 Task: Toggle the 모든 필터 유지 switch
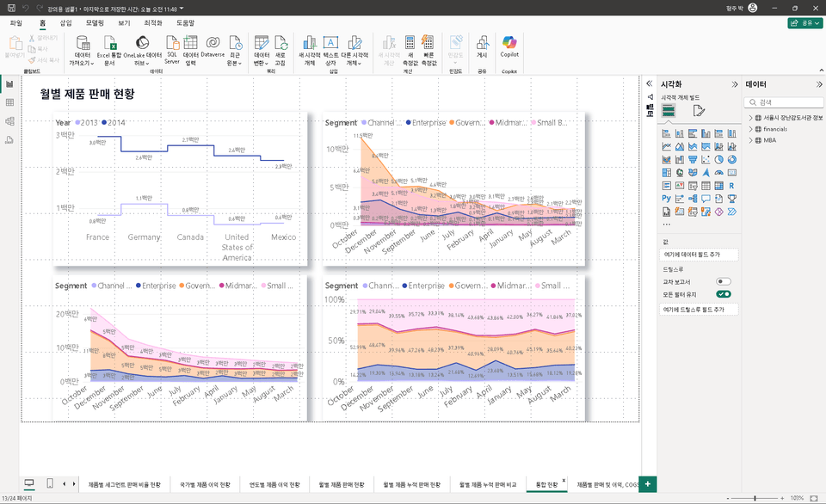[724, 294]
